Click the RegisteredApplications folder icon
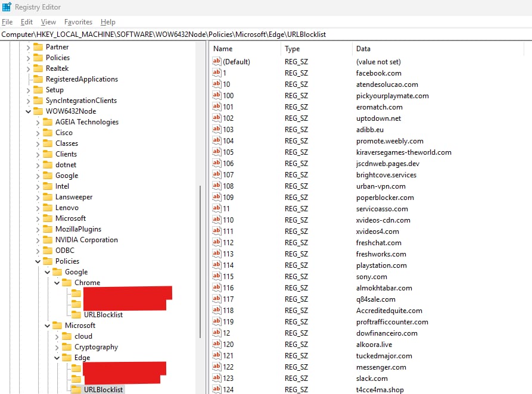Viewport: 532px width, 394px height. [x=38, y=79]
